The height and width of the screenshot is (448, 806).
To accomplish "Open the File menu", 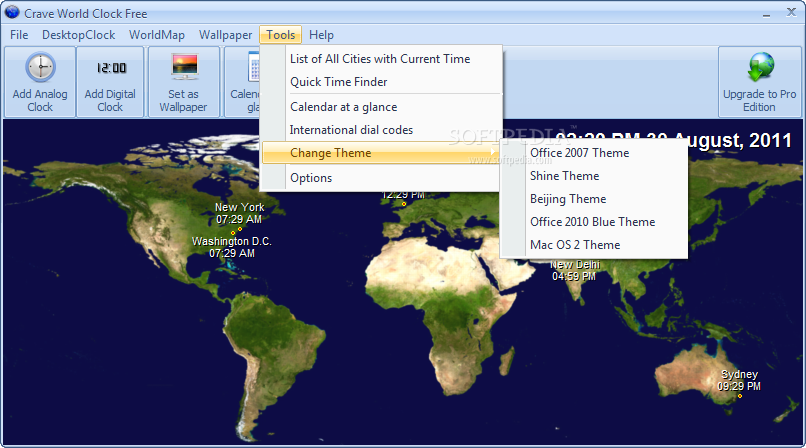I will tap(19, 35).
